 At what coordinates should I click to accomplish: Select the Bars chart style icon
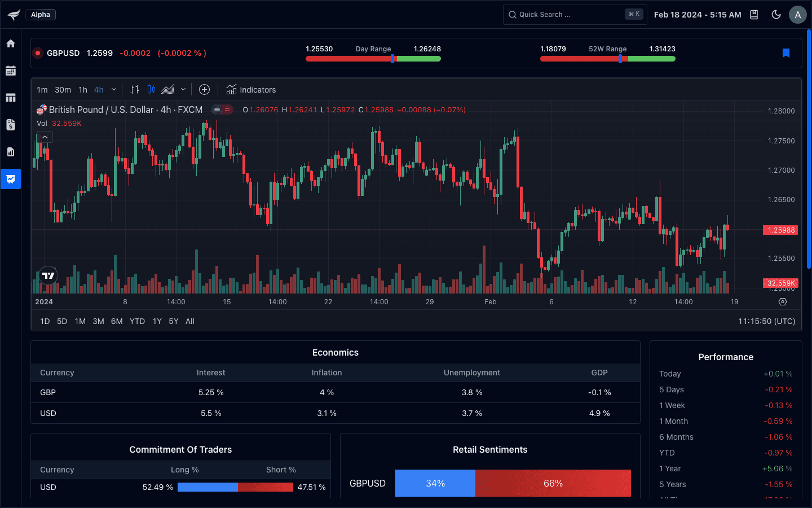click(x=135, y=90)
